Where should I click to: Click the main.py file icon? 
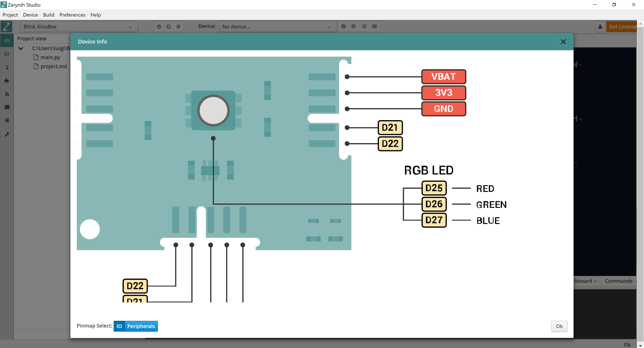[36, 57]
